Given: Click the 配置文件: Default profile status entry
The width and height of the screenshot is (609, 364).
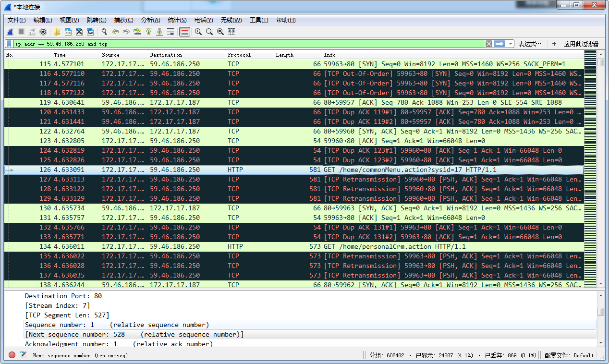Looking at the screenshot, I should coord(570,355).
